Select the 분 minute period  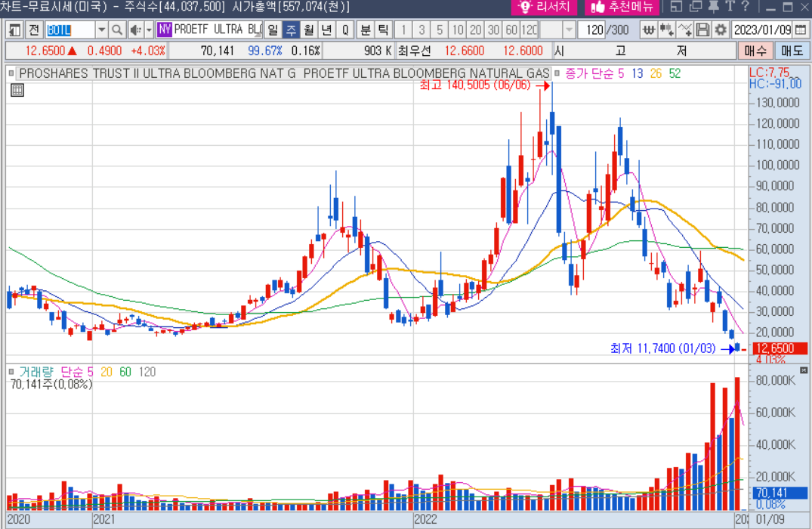click(366, 30)
